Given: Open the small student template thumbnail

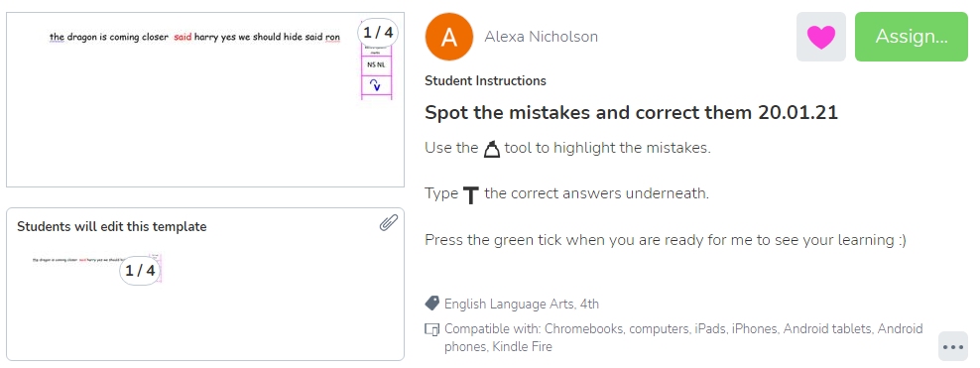Looking at the screenshot, I should point(97,269).
